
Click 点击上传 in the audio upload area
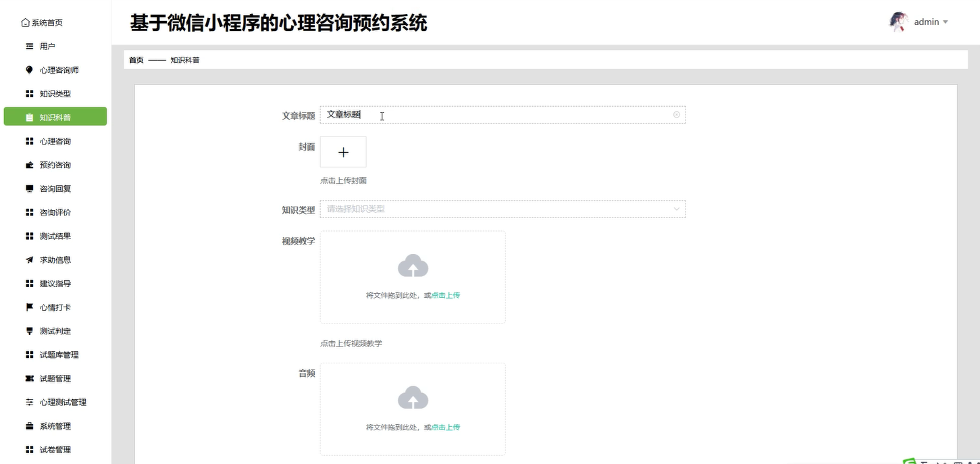[x=445, y=427]
